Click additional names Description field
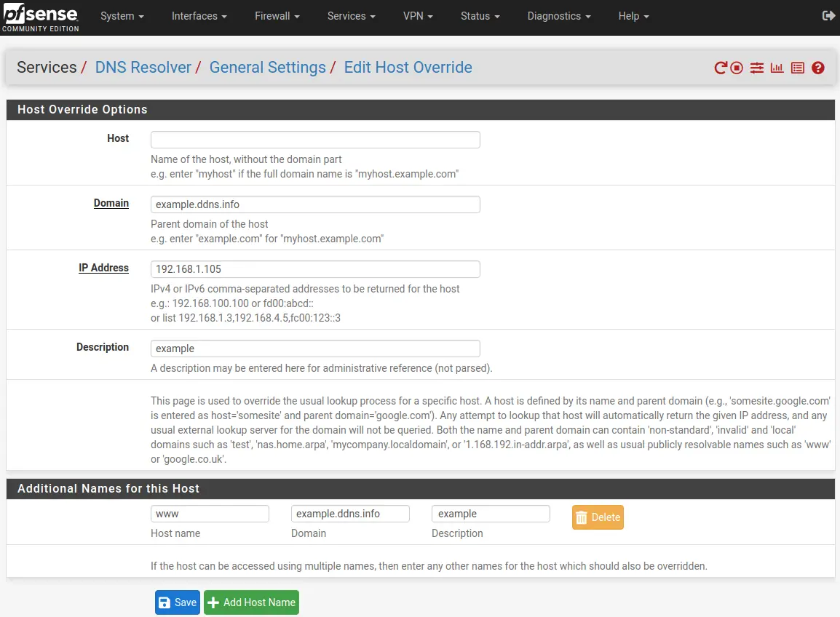The width and height of the screenshot is (840, 617). [x=491, y=514]
